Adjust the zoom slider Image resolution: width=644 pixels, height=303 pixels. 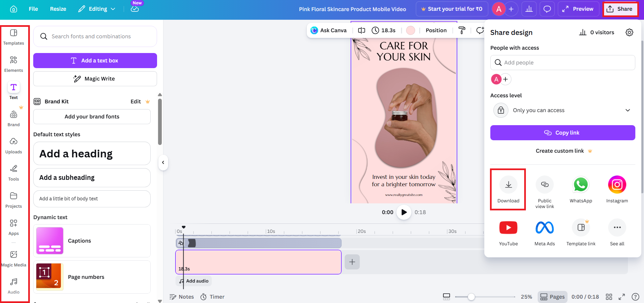[471, 297]
